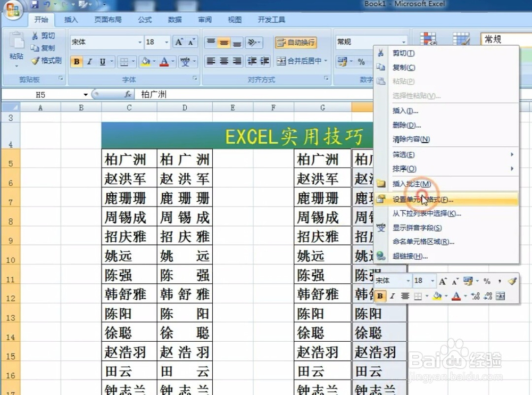The width and height of the screenshot is (532, 395).
Task: Click the Percent style icon in mini toolbar
Action: [x=487, y=281]
